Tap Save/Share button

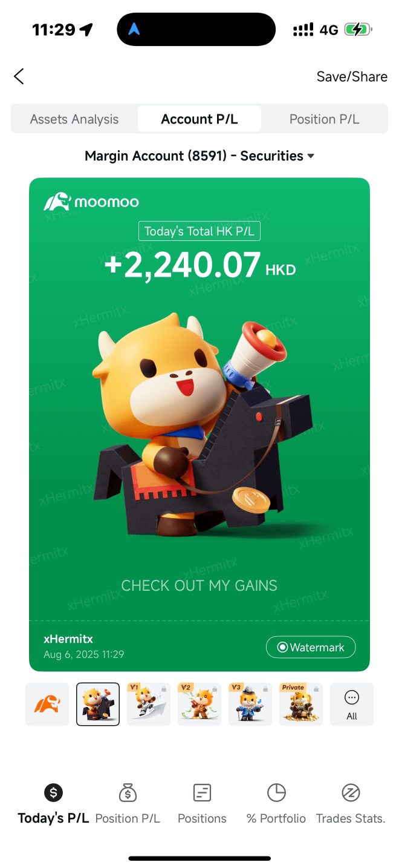(352, 77)
